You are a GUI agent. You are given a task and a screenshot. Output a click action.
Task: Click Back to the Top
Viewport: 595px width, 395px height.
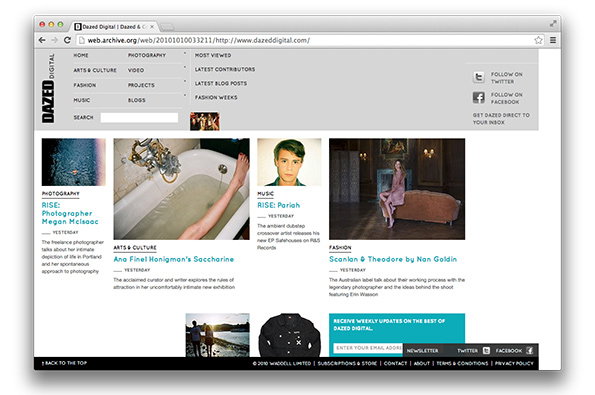coord(64,363)
